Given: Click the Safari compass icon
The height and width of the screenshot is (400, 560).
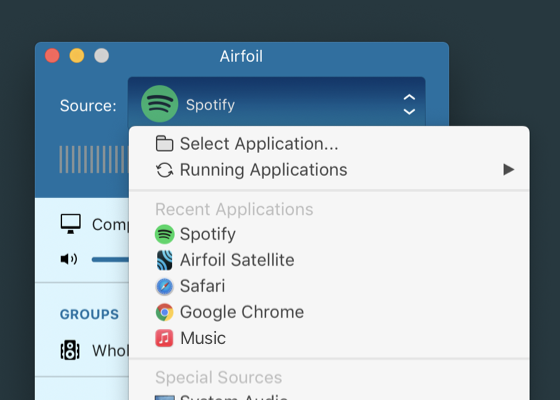Looking at the screenshot, I should pos(164,286).
